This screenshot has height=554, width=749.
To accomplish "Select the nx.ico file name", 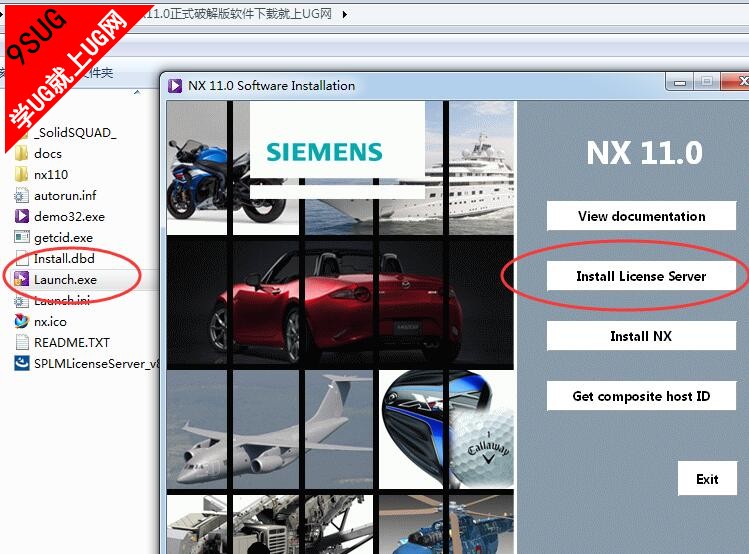I will (50, 321).
